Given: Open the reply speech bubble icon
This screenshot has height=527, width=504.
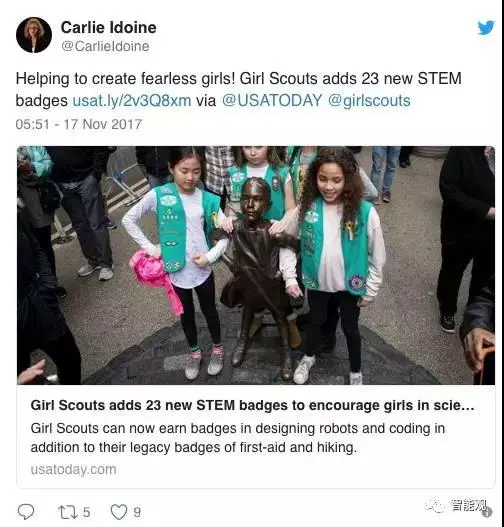Looking at the screenshot, I should pyautogui.click(x=26, y=512).
